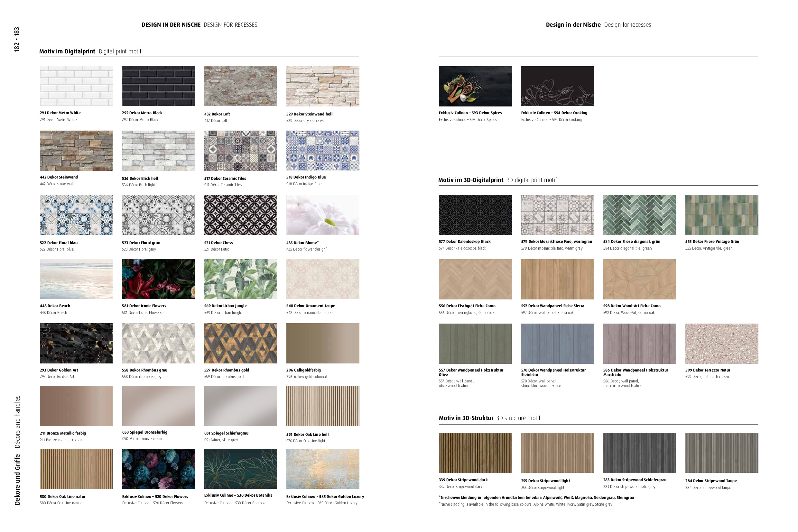Click the 293 Dekor Golden Art swatch
The image size is (798, 532).
(x=76, y=343)
